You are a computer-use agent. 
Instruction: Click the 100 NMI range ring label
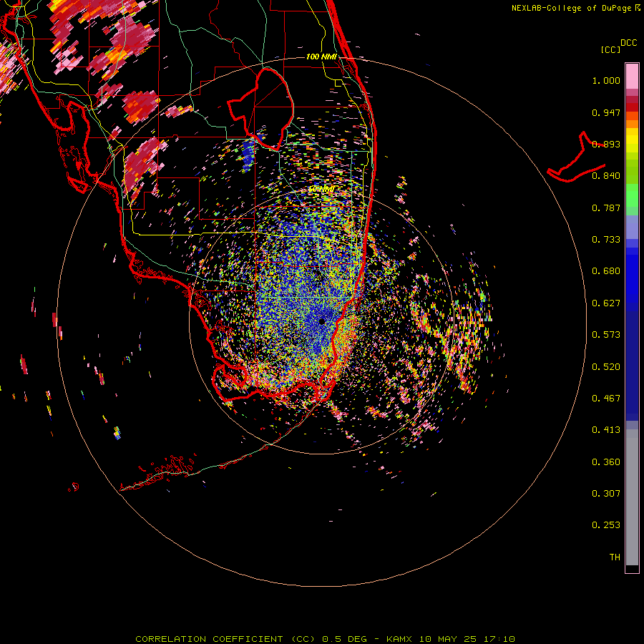click(321, 57)
